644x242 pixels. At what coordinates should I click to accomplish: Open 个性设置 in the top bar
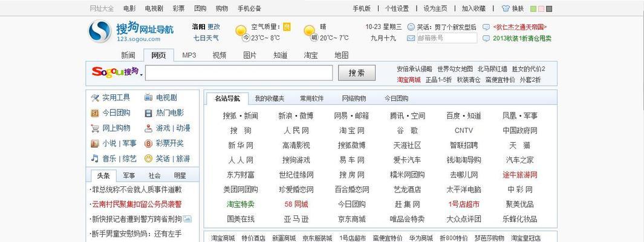click(x=397, y=8)
